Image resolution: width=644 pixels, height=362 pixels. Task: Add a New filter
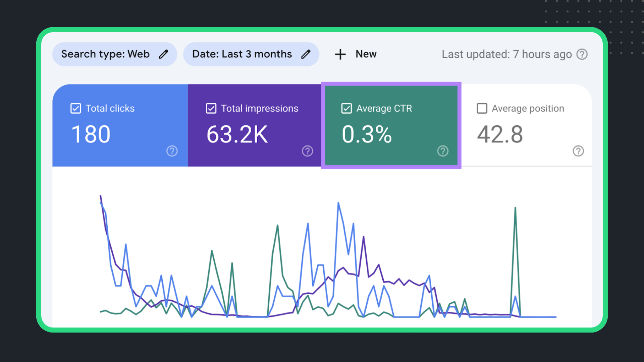366,54
